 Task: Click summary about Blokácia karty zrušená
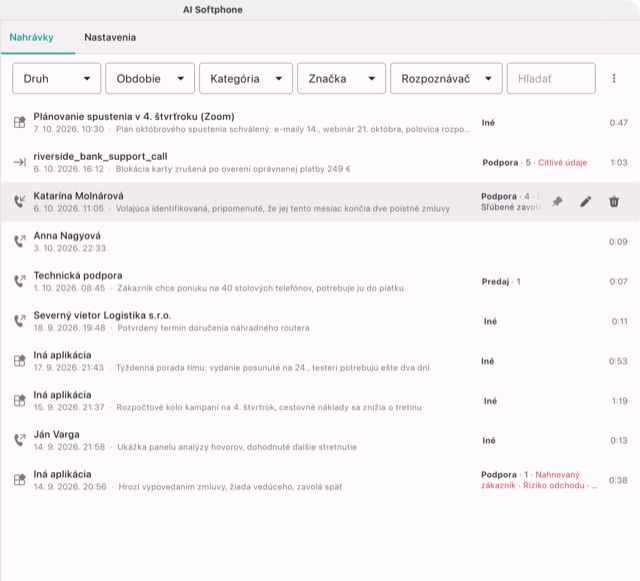pos(233,169)
